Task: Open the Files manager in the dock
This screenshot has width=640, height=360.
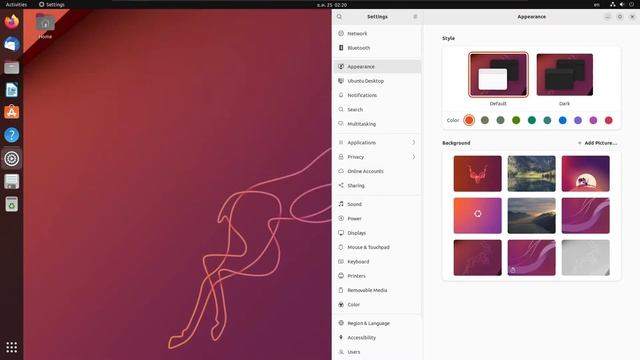Action: (11, 67)
